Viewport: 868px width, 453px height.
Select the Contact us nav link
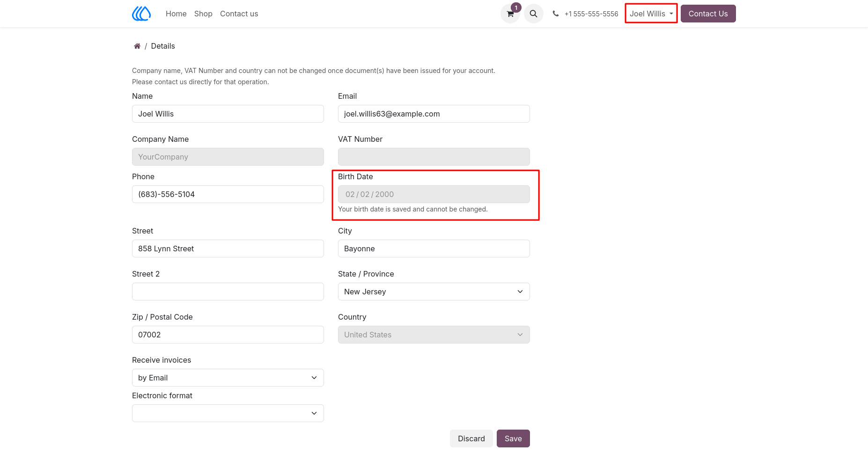[239, 14]
